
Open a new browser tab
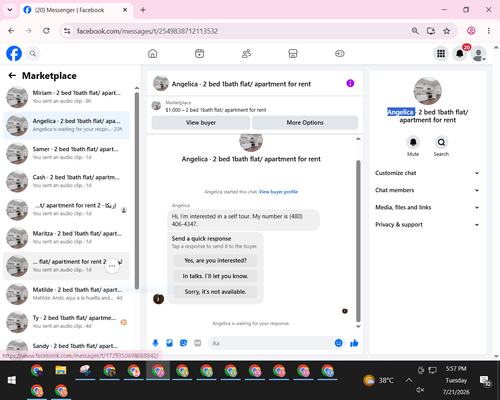point(143,10)
